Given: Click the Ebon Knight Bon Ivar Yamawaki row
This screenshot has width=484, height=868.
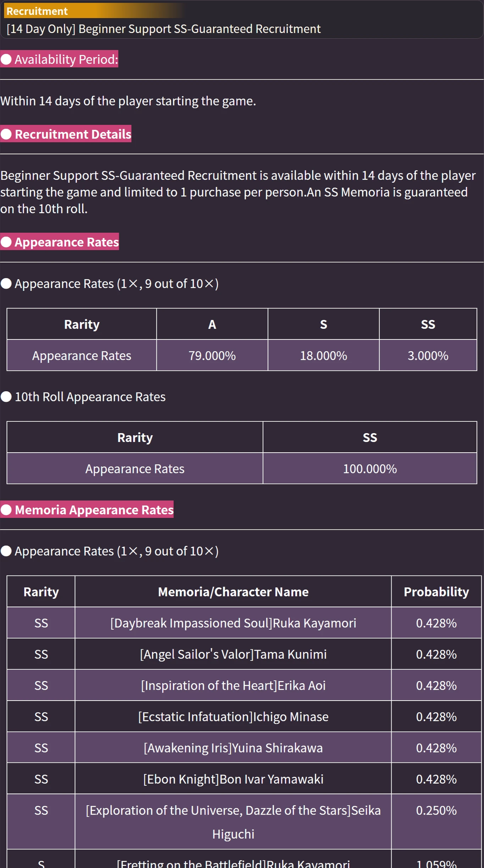Looking at the screenshot, I should [x=244, y=779].
